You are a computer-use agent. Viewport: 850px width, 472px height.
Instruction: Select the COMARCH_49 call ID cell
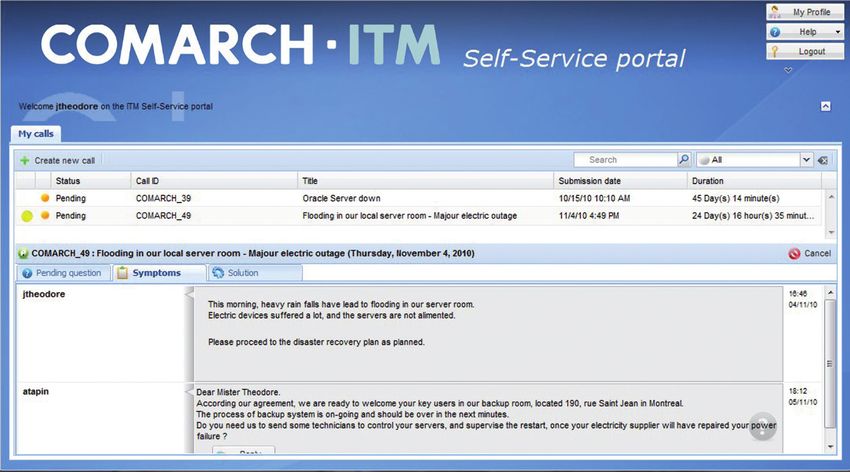click(x=163, y=216)
